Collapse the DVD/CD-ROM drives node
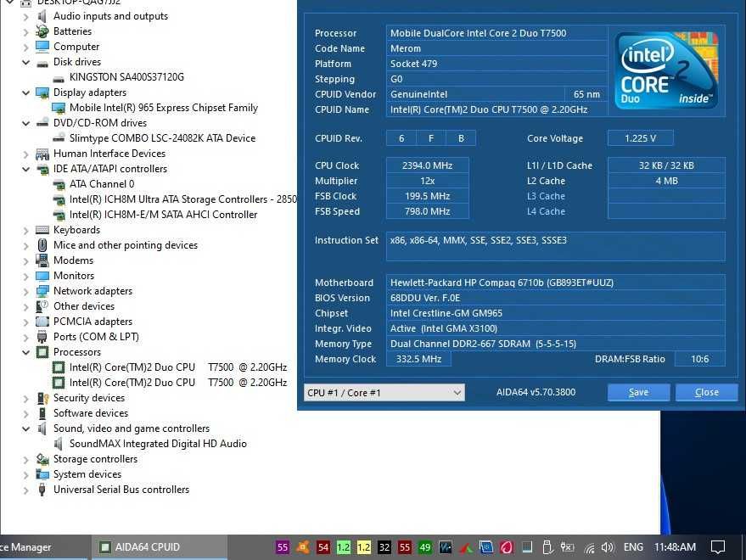This screenshot has width=746, height=560. coord(25,123)
